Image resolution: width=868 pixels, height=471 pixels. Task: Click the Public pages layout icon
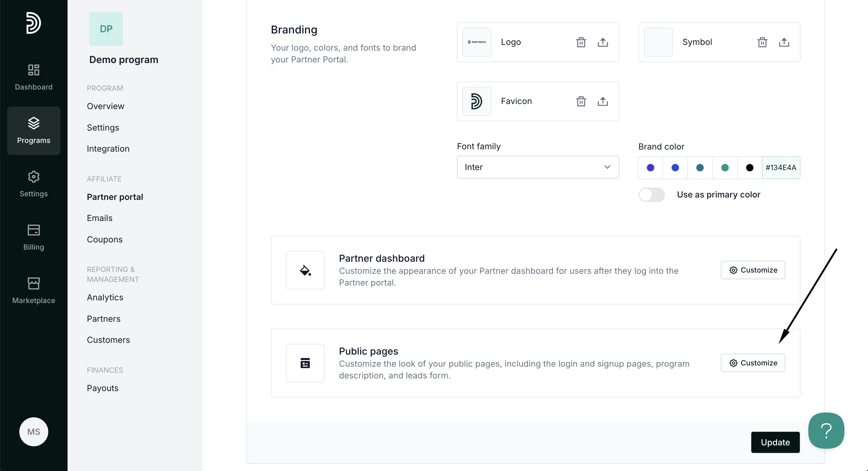click(305, 363)
